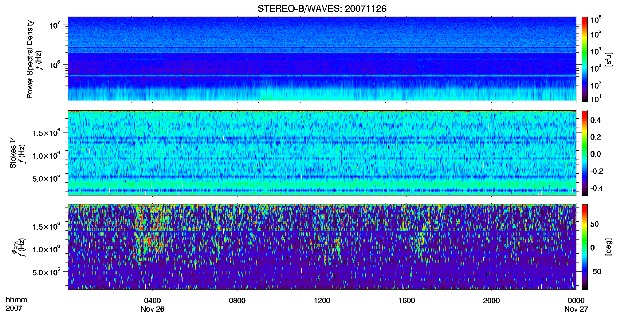Click the 1200 time tick label
Image resolution: width=644 pixels, height=332 pixels.
point(322,301)
